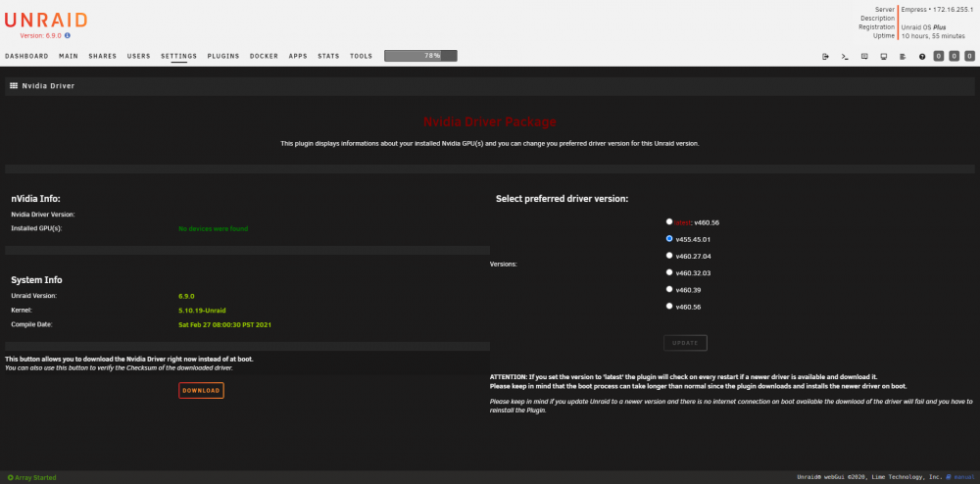Select driver version v460.27.04
The image size is (980, 484).
click(669, 256)
